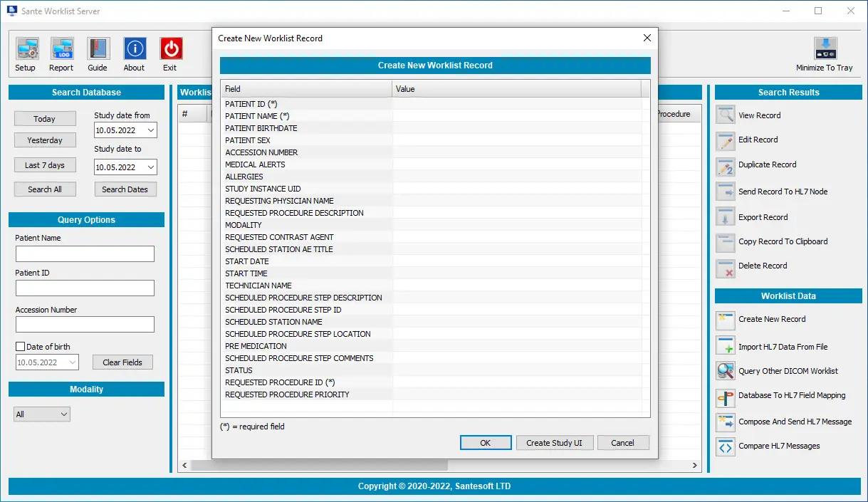
Task: Click the Create Study UI button
Action: point(554,443)
